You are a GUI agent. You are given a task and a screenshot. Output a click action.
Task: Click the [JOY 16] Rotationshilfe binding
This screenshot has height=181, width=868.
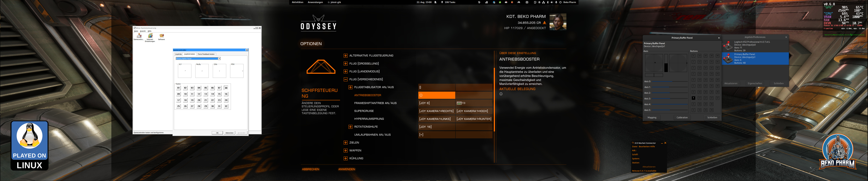pyautogui.click(x=437, y=127)
